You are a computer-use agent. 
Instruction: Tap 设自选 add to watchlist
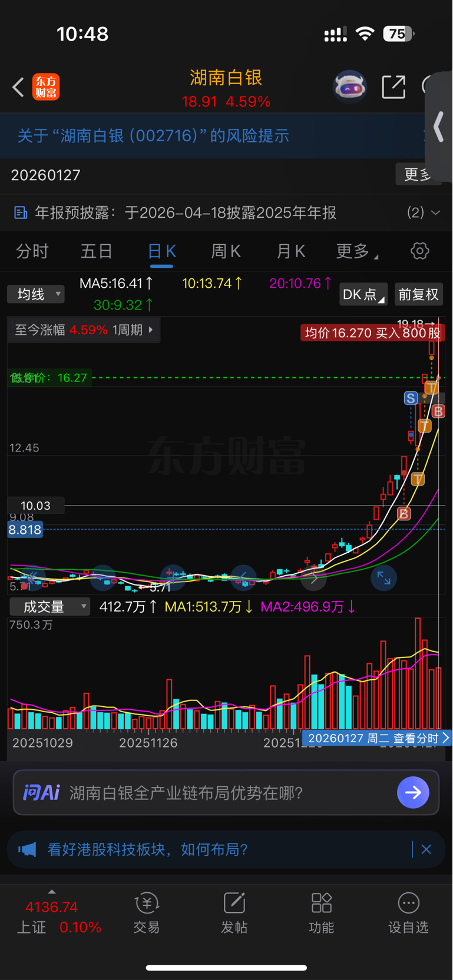tap(408, 913)
